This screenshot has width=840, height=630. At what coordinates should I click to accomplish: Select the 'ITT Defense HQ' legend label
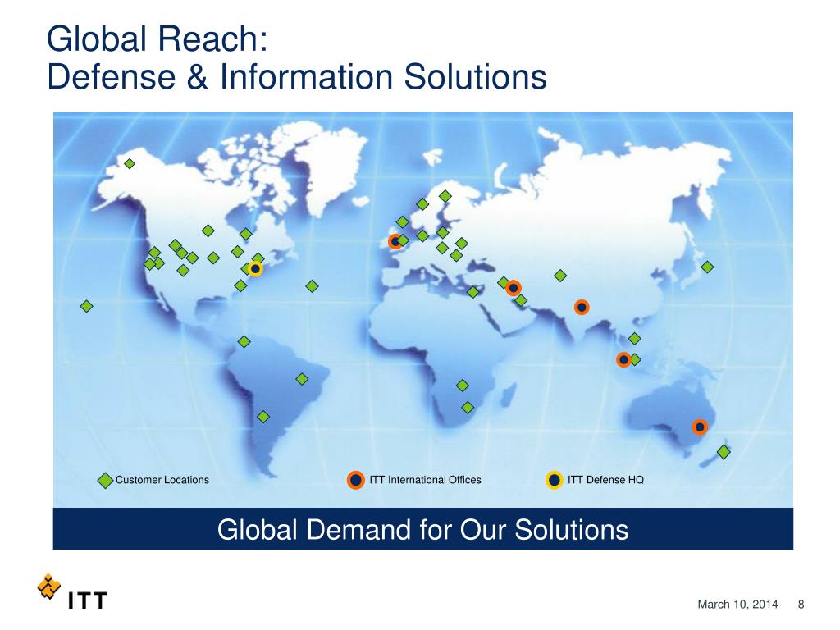coord(605,480)
